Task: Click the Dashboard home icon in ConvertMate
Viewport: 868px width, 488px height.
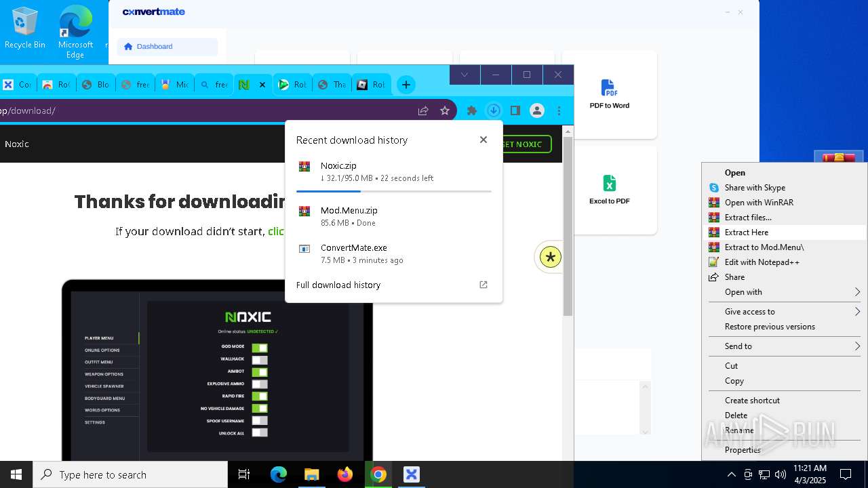Action: 128,47
